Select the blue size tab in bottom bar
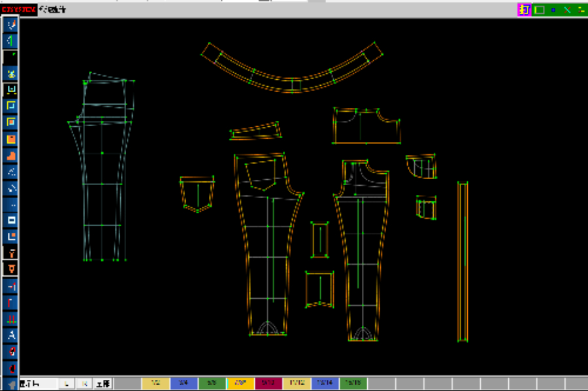 click(184, 384)
